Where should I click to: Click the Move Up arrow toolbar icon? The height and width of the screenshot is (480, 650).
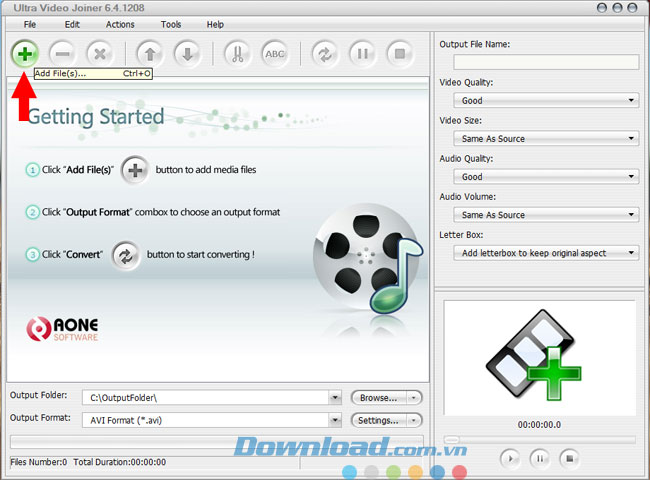pyautogui.click(x=149, y=53)
